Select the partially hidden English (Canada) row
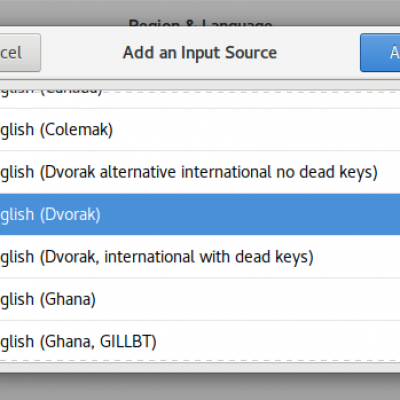The height and width of the screenshot is (400, 400). click(200, 99)
